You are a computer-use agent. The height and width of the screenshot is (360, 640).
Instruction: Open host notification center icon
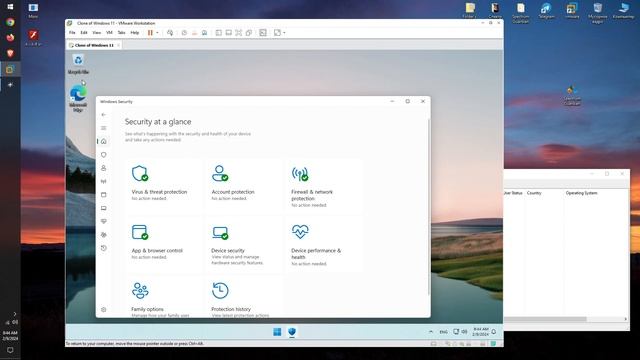(x=10, y=350)
